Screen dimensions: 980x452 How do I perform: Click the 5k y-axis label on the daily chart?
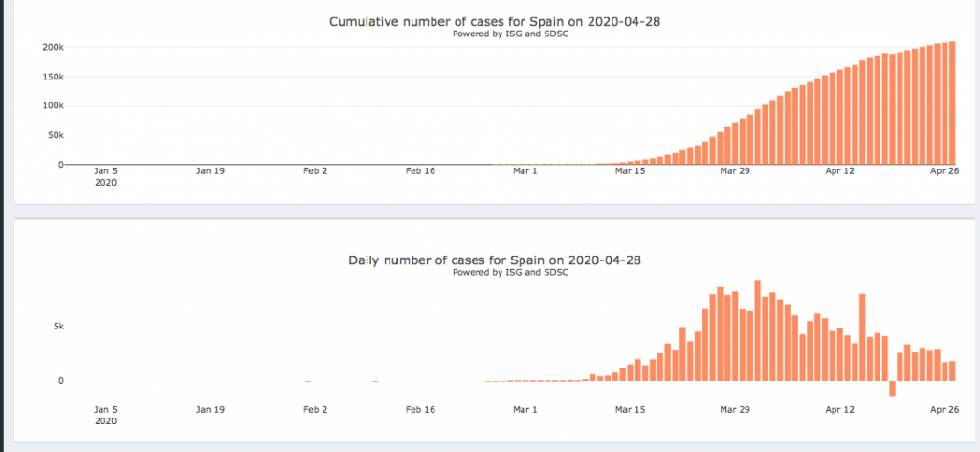tap(58, 327)
